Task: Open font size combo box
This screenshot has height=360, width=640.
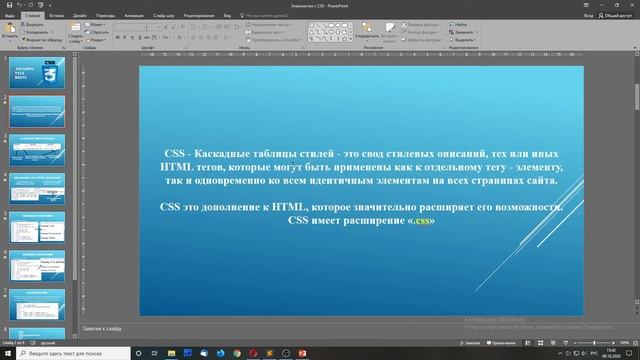Action: [x=154, y=27]
